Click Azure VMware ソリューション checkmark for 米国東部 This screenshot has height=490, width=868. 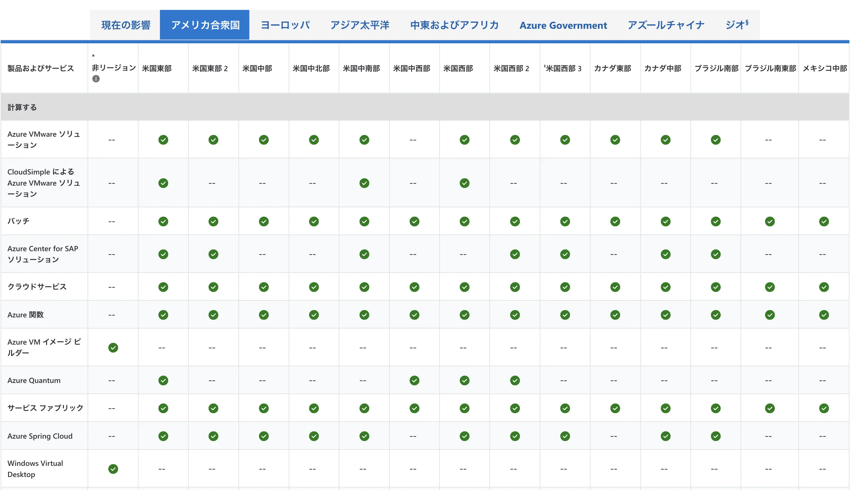coord(163,140)
